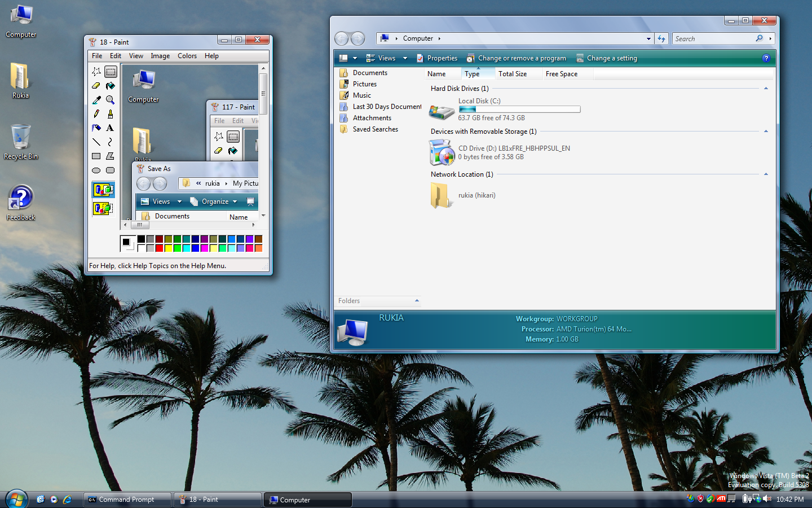The width and height of the screenshot is (812, 508).
Task: Open the Views dropdown arrow in Explorer toolbar
Action: (405, 58)
